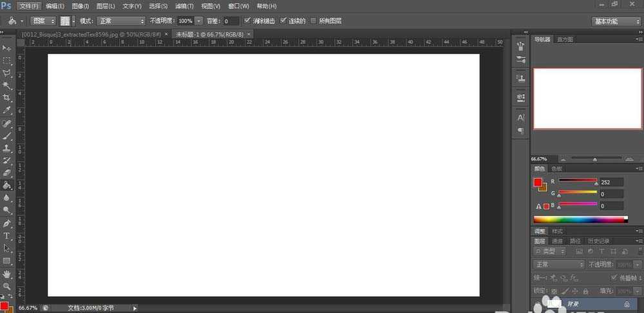Select the Hand tool
The width and height of the screenshot is (644, 313).
(x=7, y=274)
